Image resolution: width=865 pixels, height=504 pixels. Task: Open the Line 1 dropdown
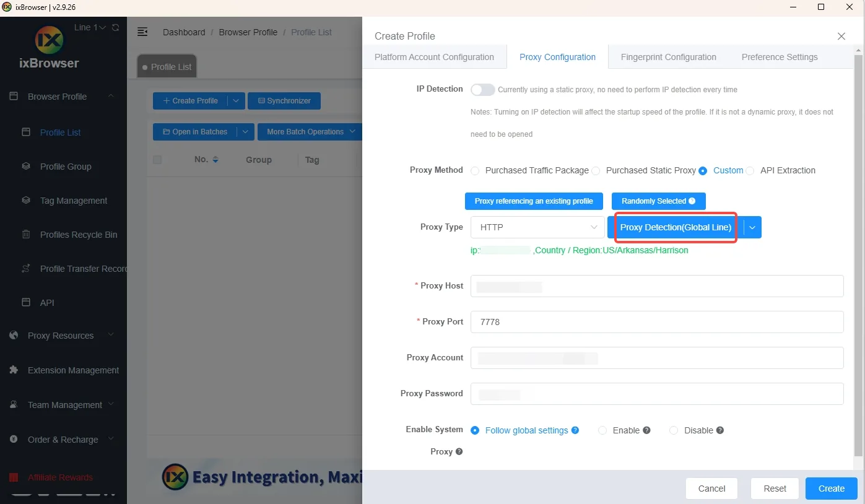pyautogui.click(x=90, y=27)
